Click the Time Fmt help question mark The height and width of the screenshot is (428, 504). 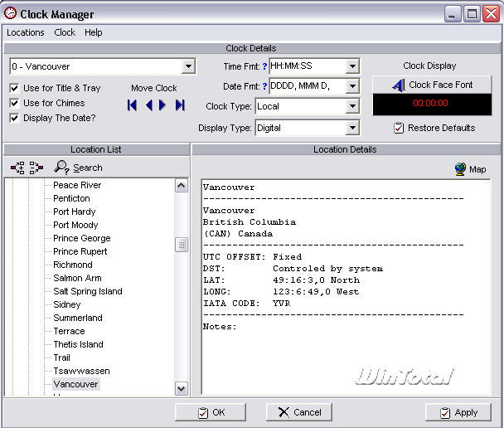click(x=264, y=66)
